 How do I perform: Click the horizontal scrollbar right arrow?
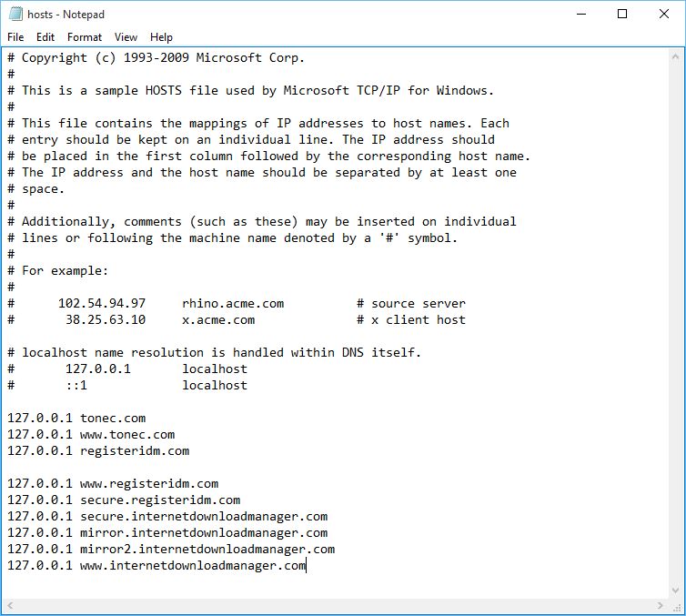click(661, 606)
